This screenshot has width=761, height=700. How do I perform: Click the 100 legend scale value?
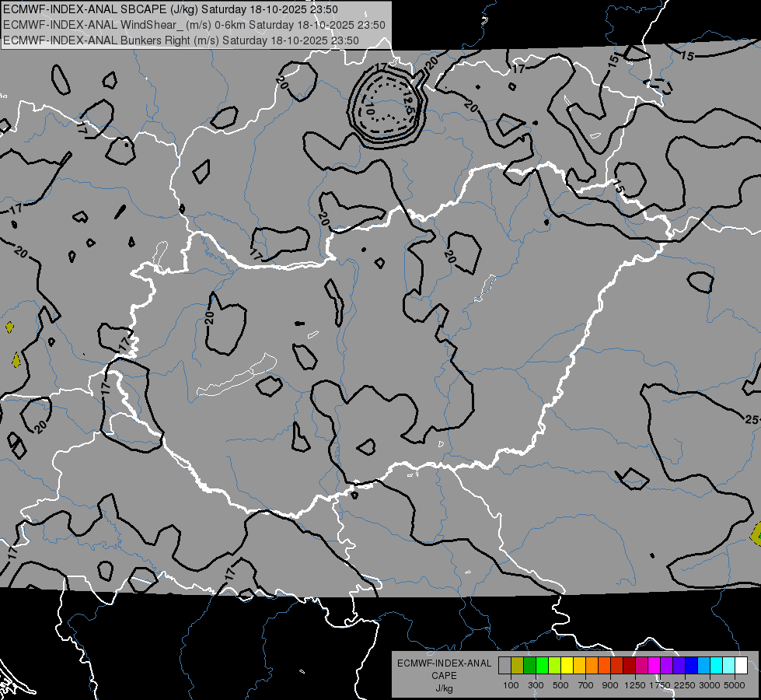click(511, 685)
